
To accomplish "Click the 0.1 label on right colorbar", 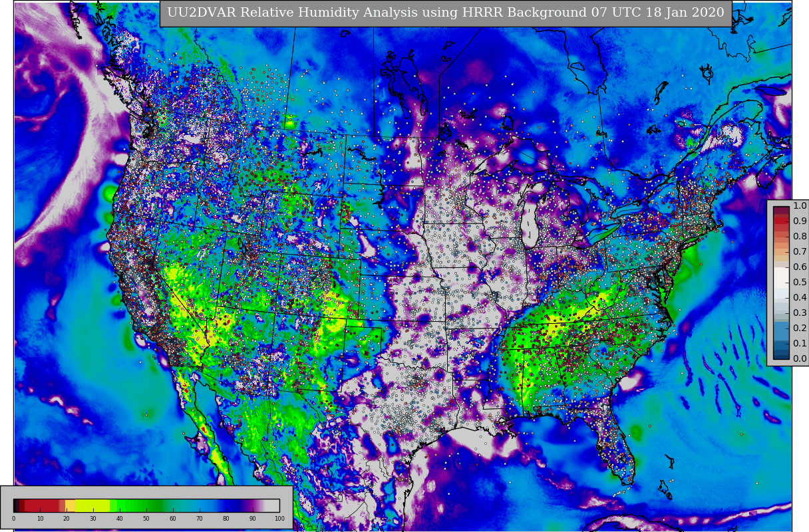I will coord(800,344).
